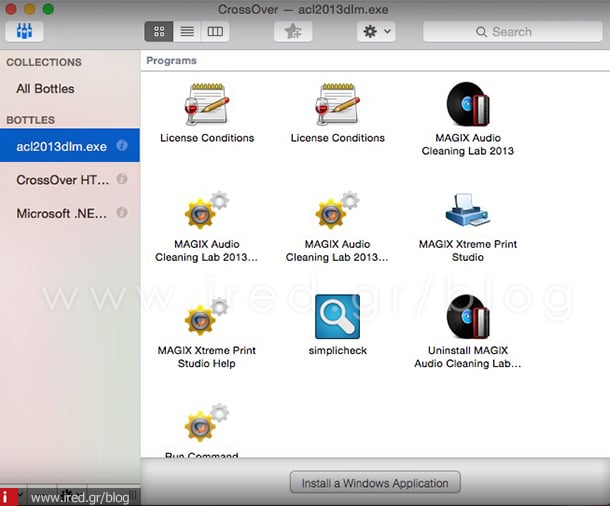Click Install a Windows Application button
This screenshot has height=506, width=610.
tap(375, 483)
